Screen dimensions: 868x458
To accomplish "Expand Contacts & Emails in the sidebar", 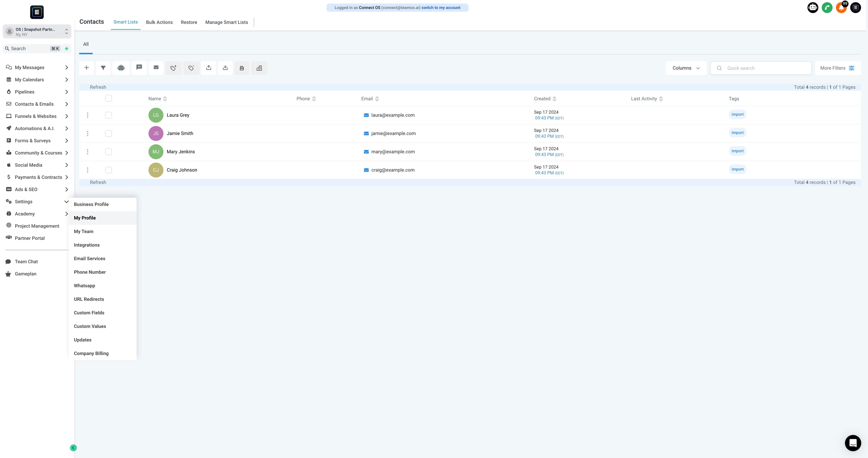I will point(37,104).
